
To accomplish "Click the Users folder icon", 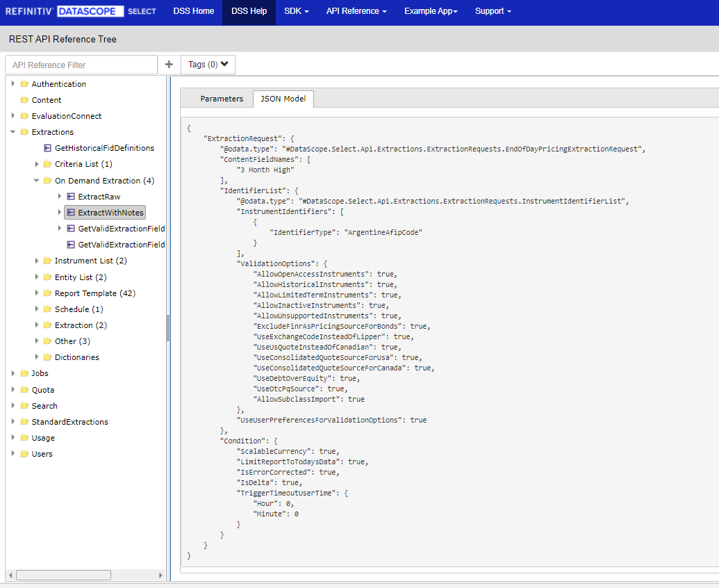I will (25, 455).
